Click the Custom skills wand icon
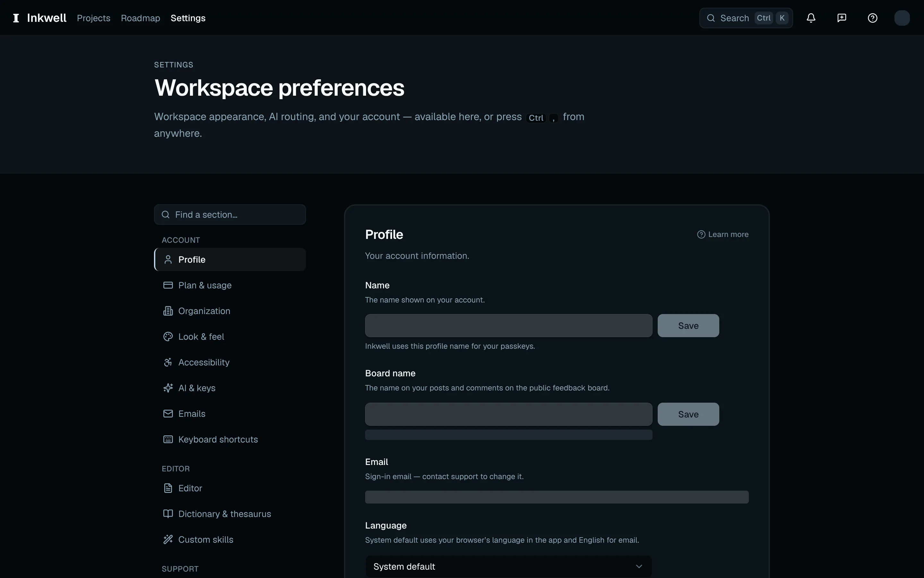Screen dimensions: 924x578 168,539
